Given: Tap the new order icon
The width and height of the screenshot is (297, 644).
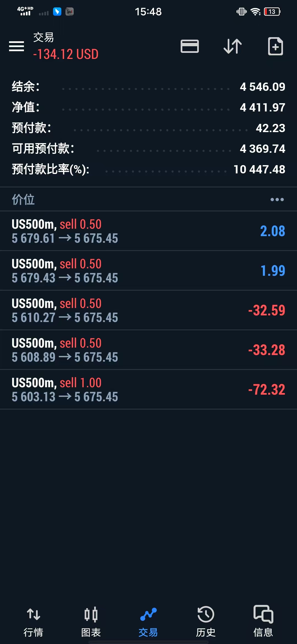Looking at the screenshot, I should pyautogui.click(x=275, y=46).
